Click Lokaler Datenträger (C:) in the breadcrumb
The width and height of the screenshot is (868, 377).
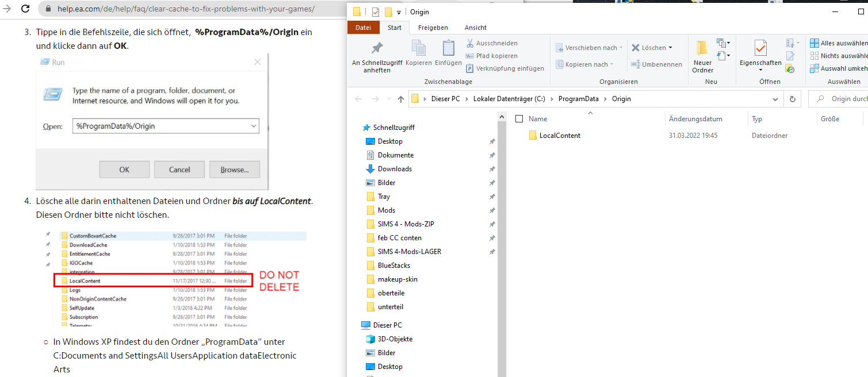coord(509,99)
